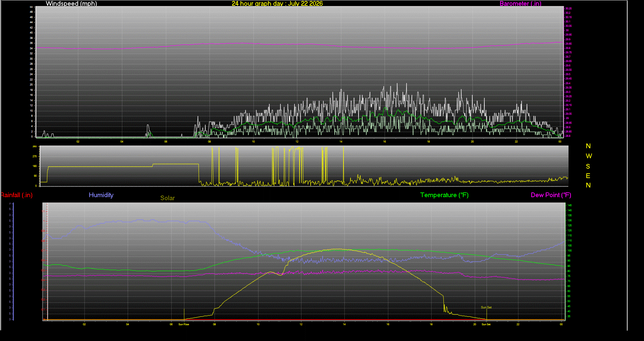The height and width of the screenshot is (341, 644).
Task: Click the 20 value on windspeed axis
Action: pyautogui.click(x=31, y=84)
